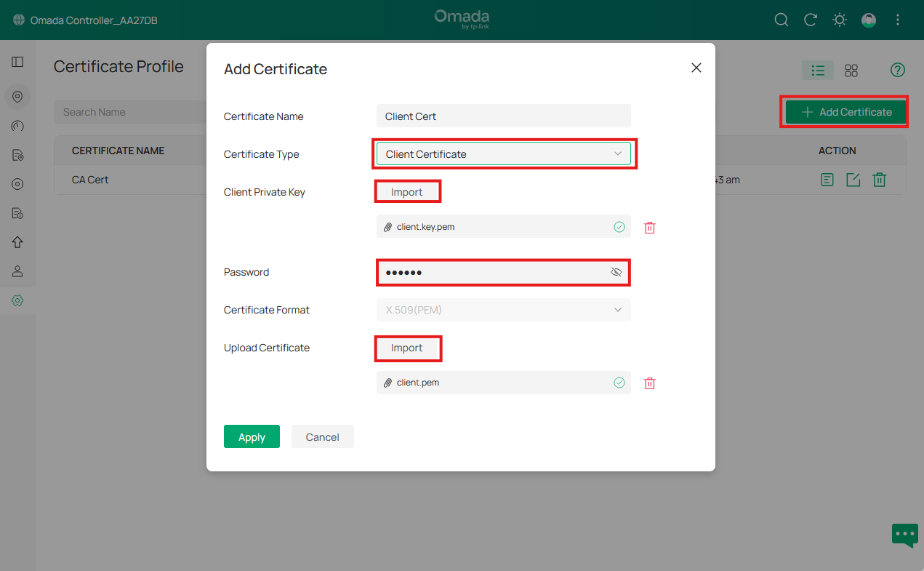Image resolution: width=924 pixels, height=571 pixels.
Task: Cancel the Add Certificate dialog
Action: (x=322, y=436)
